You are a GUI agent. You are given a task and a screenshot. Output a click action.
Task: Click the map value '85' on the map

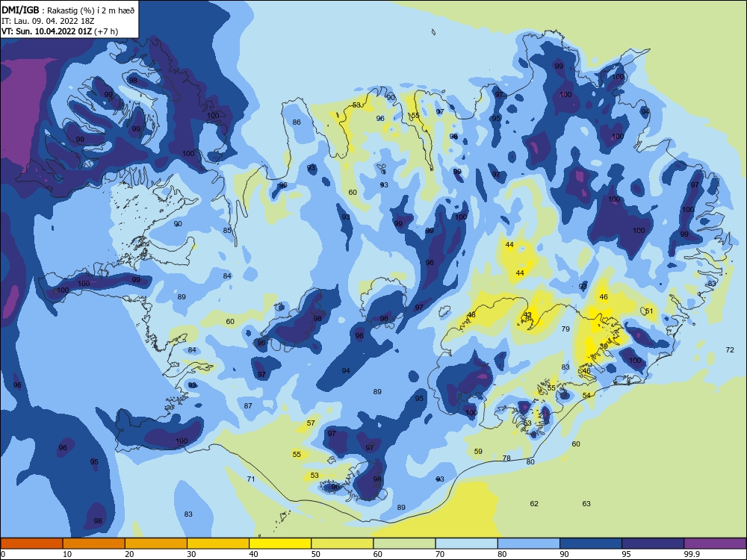[x=227, y=231]
